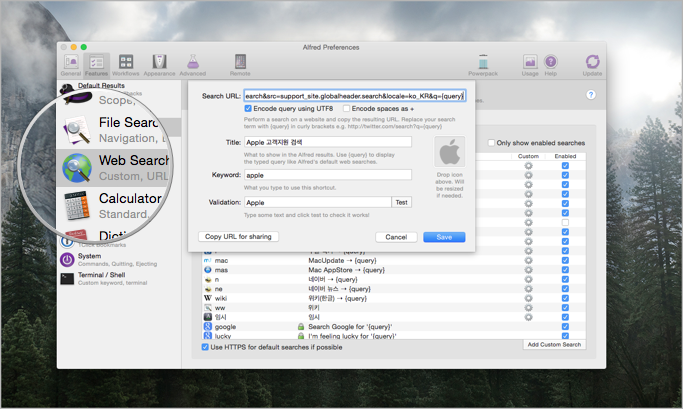This screenshot has height=409, width=683.
Task: Uncheck the enabled box for the ne row
Action: coord(565,289)
